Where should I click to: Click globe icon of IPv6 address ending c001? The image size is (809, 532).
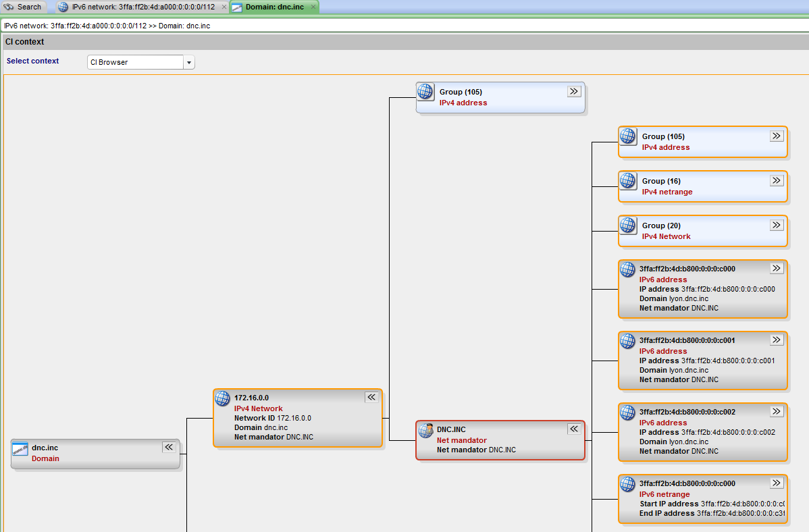pos(628,342)
